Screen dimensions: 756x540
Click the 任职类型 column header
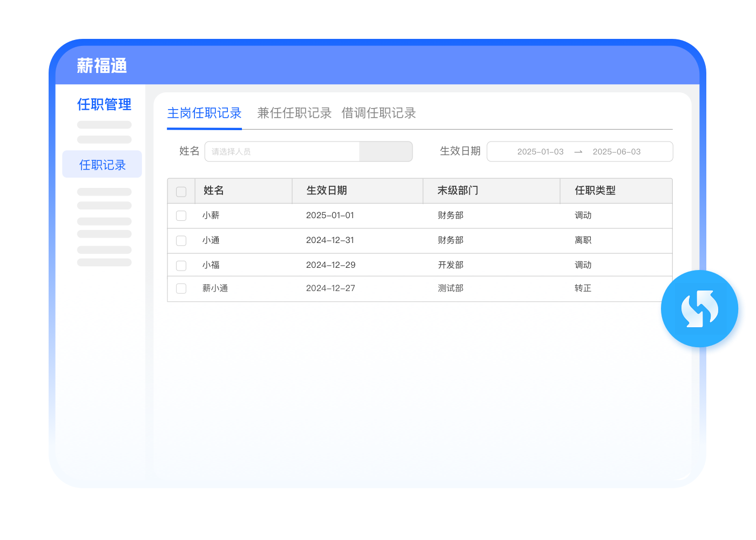[595, 191]
